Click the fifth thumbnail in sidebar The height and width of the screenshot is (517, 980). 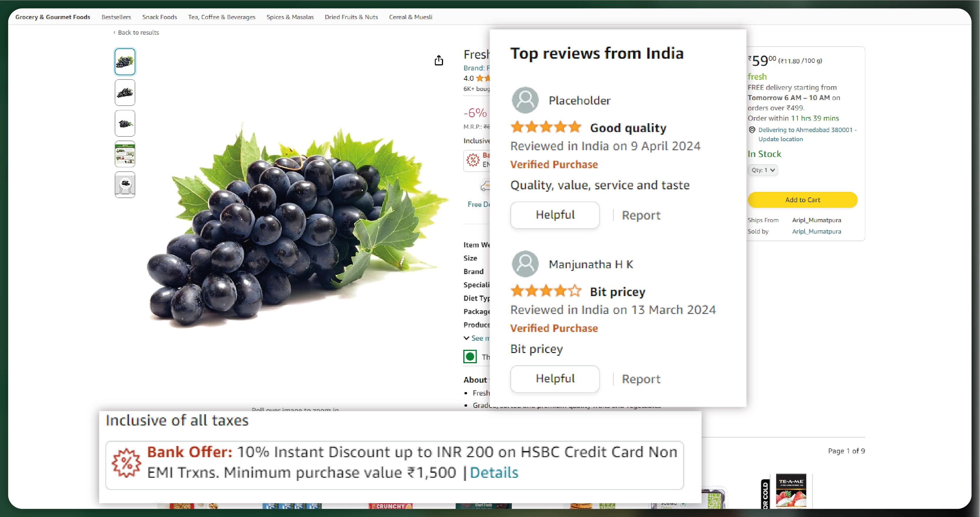click(125, 184)
